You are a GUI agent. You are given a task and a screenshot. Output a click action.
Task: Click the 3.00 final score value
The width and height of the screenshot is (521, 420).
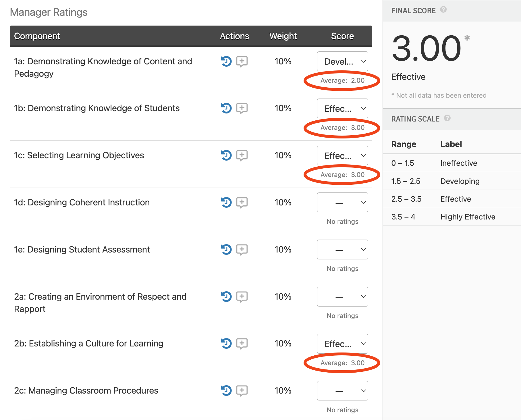click(x=426, y=48)
